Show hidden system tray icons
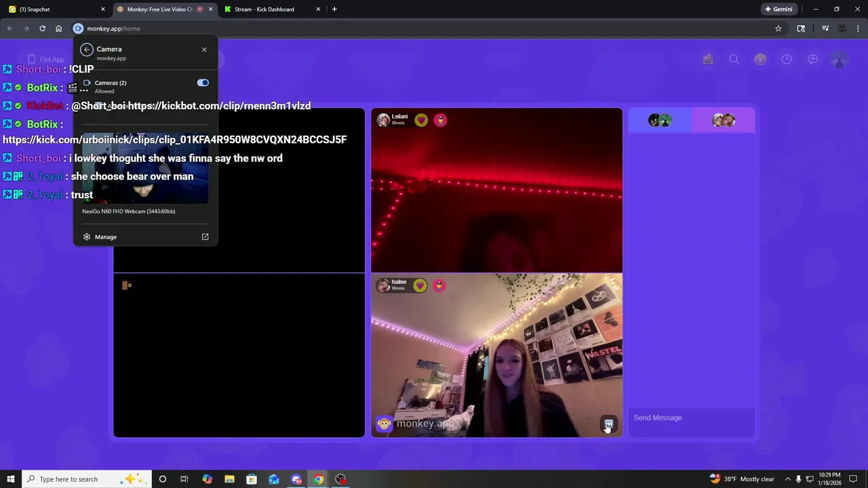Screen dimensions: 868x488 (789, 479)
